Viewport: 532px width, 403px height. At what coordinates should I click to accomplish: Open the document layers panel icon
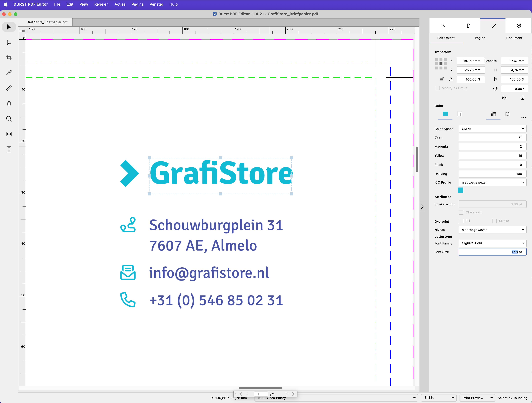468,25
